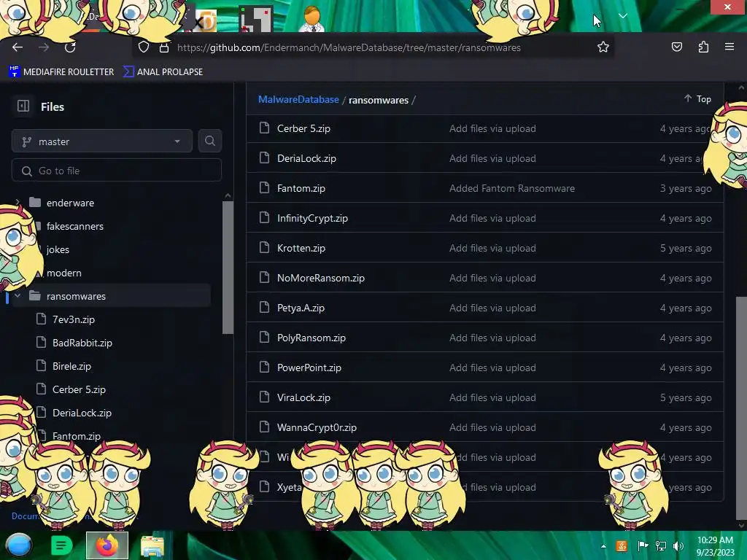
Task: Open 7ev3n.zip in the sidebar tree
Action: pyautogui.click(x=74, y=319)
